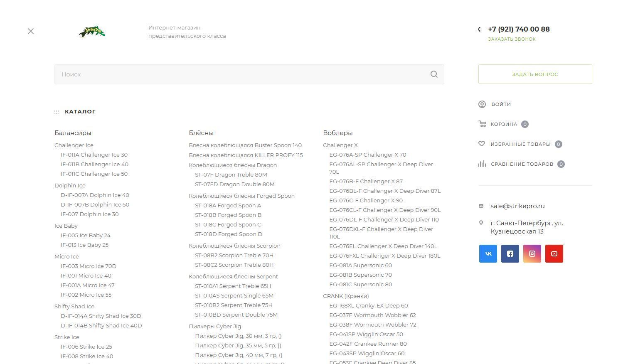This screenshot has height=364, width=623.
Task: Open the КОРЗИНА cart link
Action: pyautogui.click(x=504, y=124)
